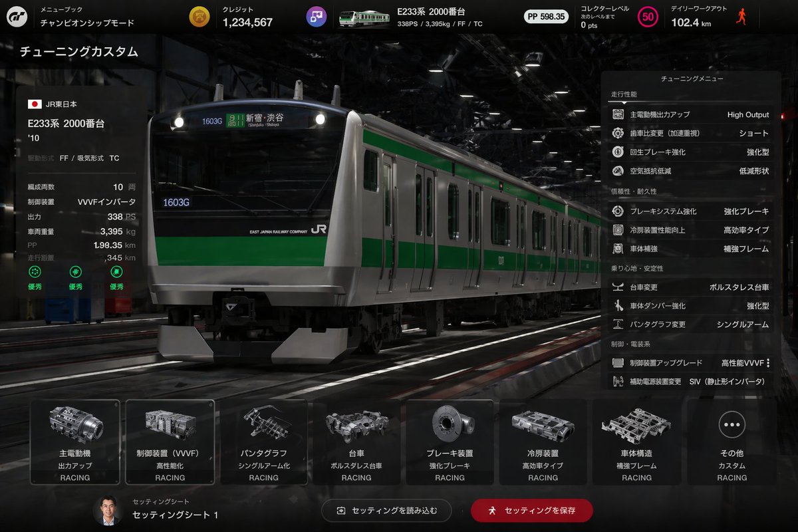Open the 車体構造 補強フレーム card

(637, 442)
